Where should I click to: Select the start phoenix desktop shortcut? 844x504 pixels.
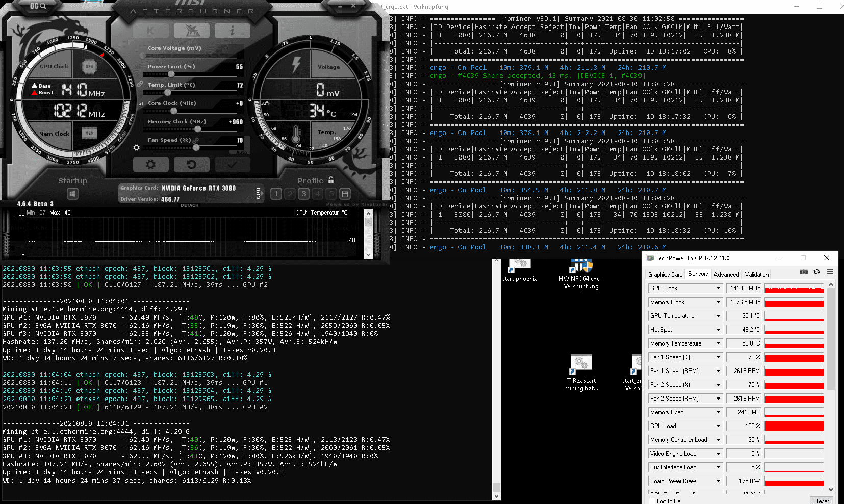[x=520, y=270]
